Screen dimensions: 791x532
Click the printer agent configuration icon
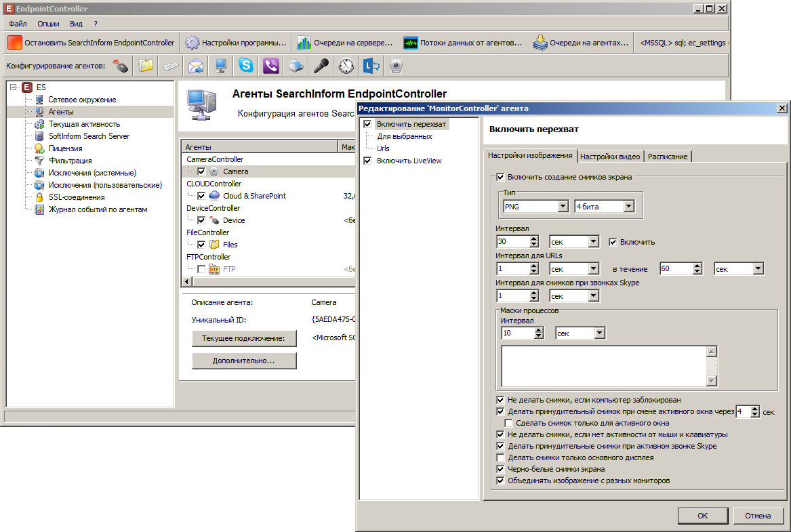[296, 66]
